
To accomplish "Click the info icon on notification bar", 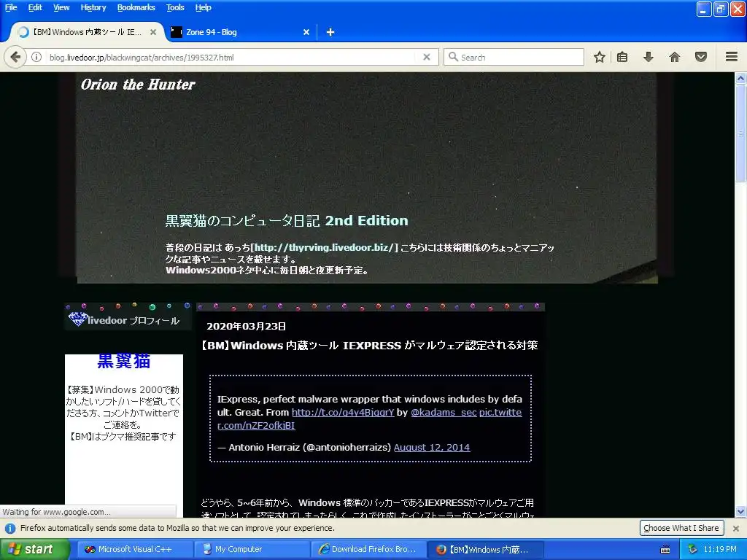I will click(10, 528).
